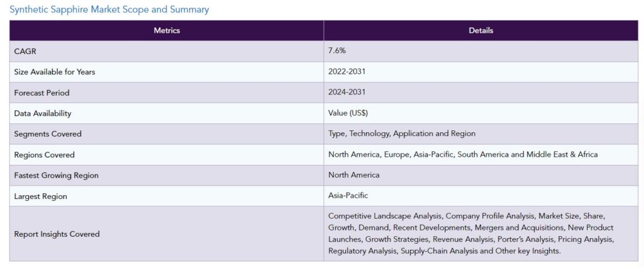Image resolution: width=644 pixels, height=267 pixels.
Task: Click the North America fastest growing value
Action: tap(353, 175)
